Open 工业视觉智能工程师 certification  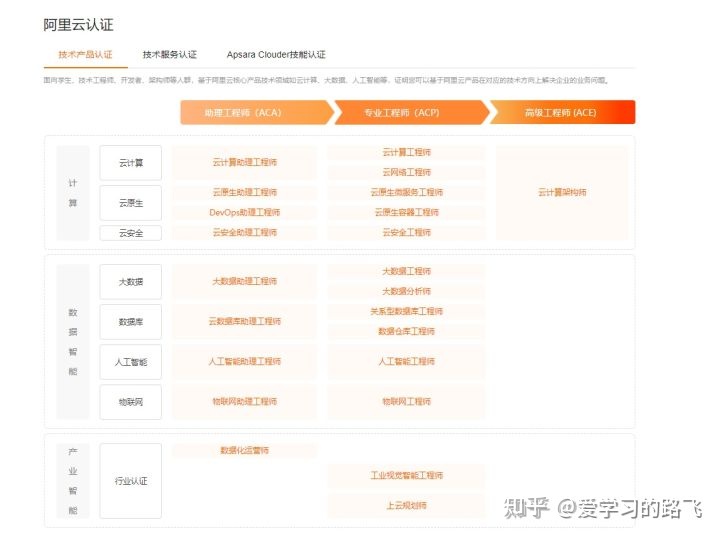[406, 476]
